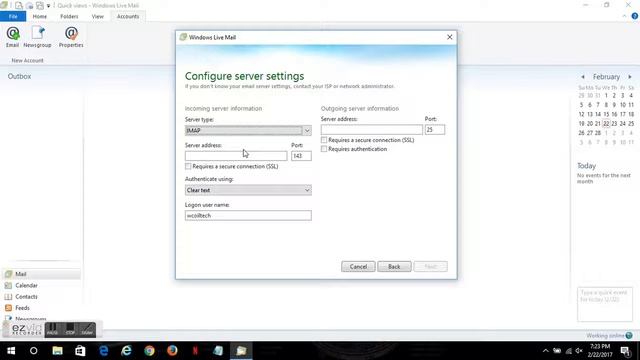This screenshot has height=360, width=640.
Task: Click the network wifi tray icon
Action: pyautogui.click(x=569, y=351)
